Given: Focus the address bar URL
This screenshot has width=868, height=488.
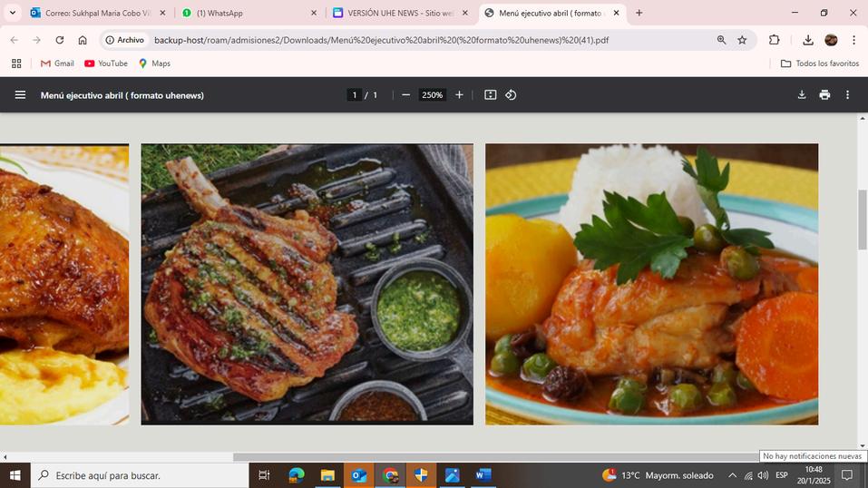Looking at the screenshot, I should 382,40.
